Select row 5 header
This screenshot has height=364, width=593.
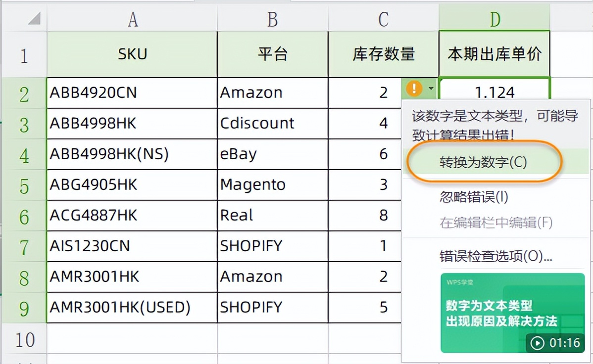pos(24,185)
